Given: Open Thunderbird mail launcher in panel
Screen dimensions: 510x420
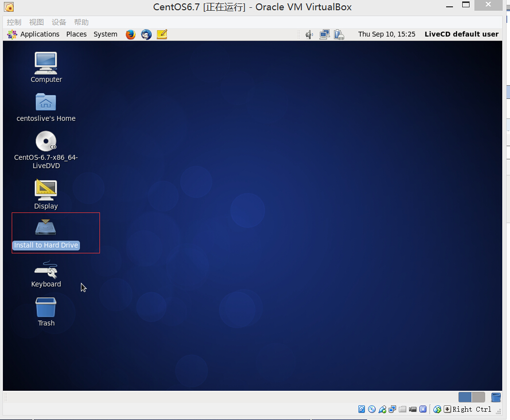Looking at the screenshot, I should coord(146,34).
